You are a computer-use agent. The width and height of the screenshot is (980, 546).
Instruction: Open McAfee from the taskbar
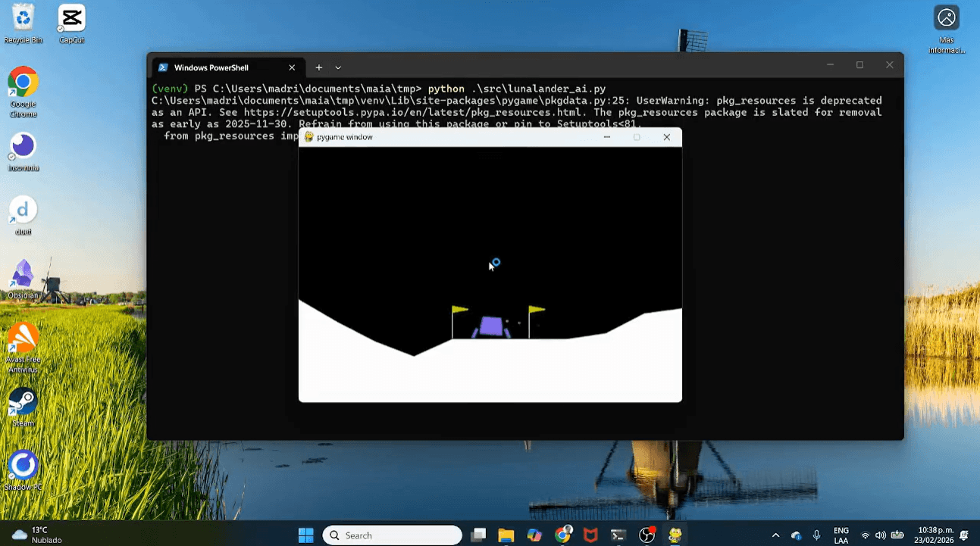tap(590, 535)
